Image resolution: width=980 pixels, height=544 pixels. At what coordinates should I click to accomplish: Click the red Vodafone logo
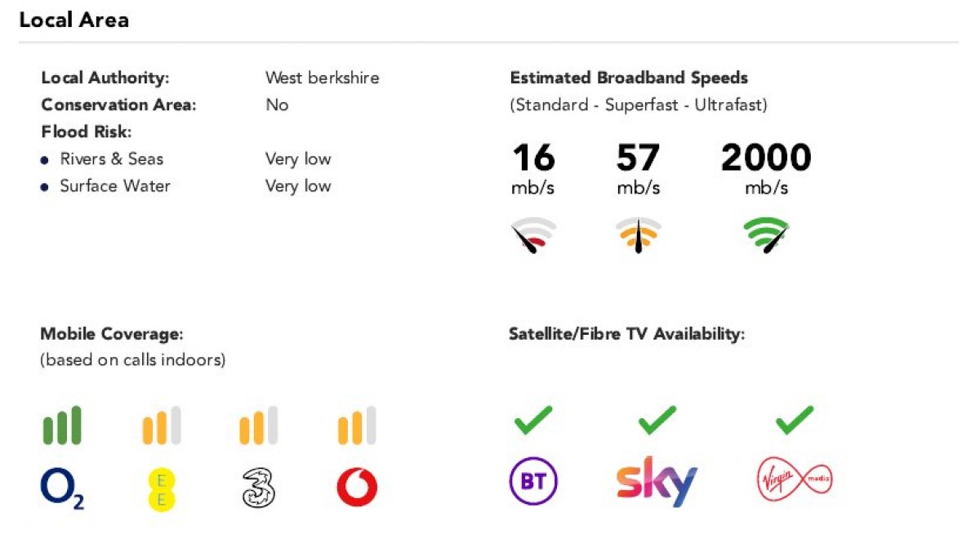pyautogui.click(x=357, y=488)
